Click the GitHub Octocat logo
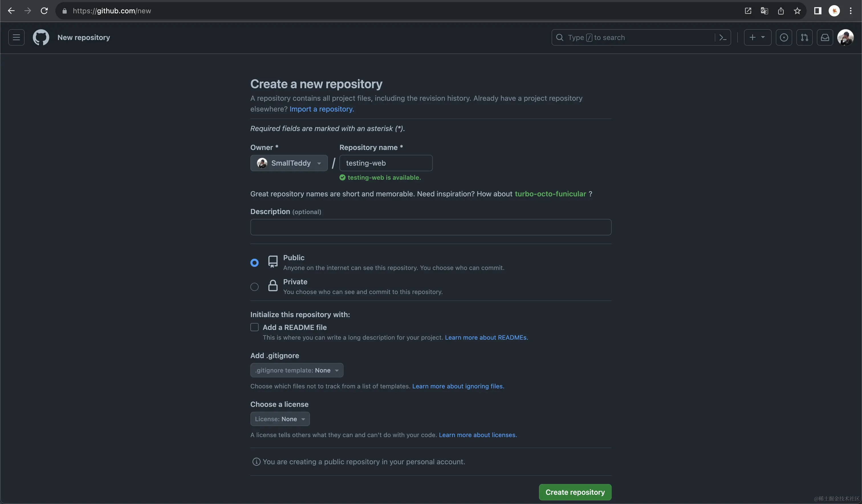This screenshot has height=504, width=862. point(41,37)
